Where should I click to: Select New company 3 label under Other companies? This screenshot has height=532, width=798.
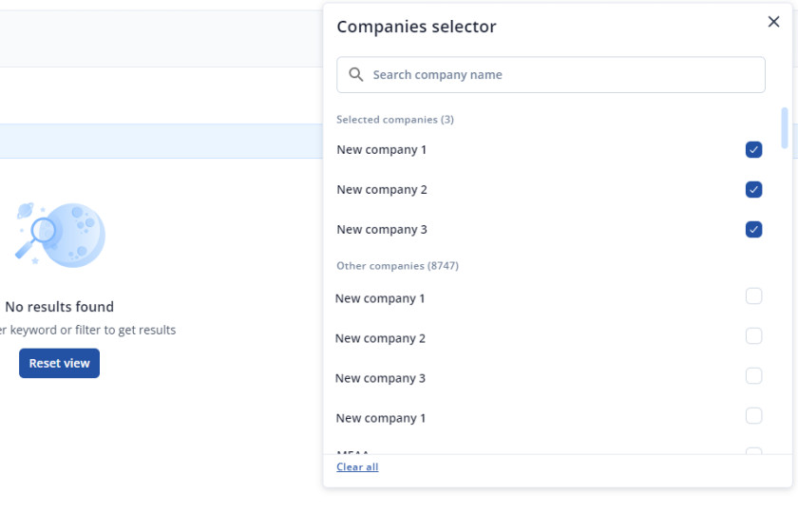(x=380, y=378)
